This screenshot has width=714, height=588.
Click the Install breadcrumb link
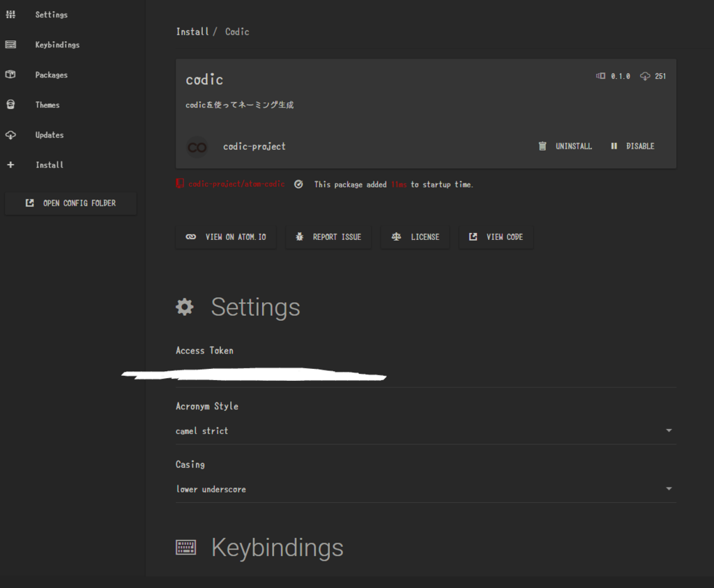192,31
